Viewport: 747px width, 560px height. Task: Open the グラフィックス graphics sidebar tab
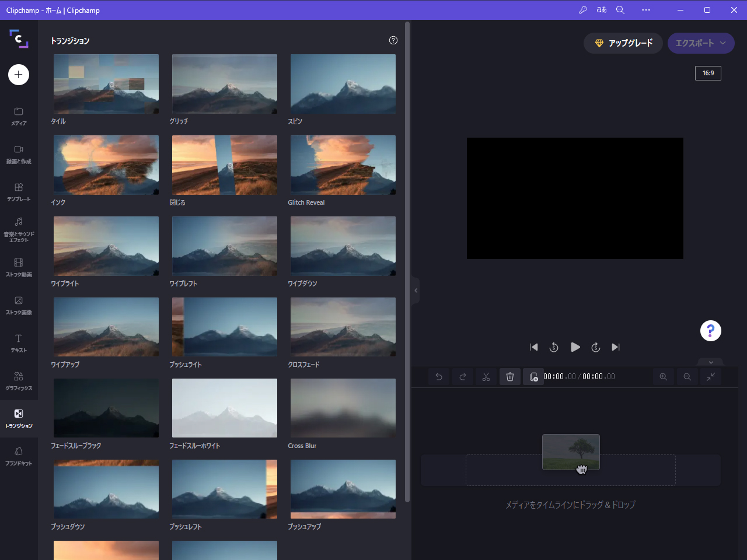pos(19,381)
